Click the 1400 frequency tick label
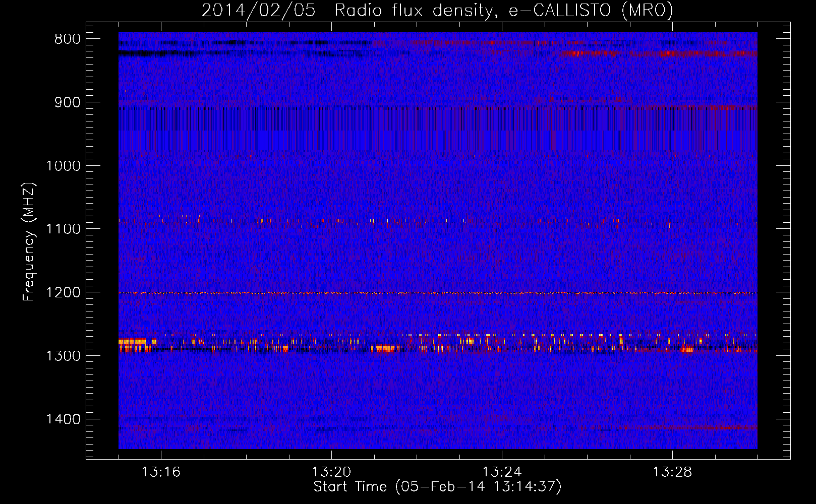The image size is (816, 504). [x=63, y=419]
